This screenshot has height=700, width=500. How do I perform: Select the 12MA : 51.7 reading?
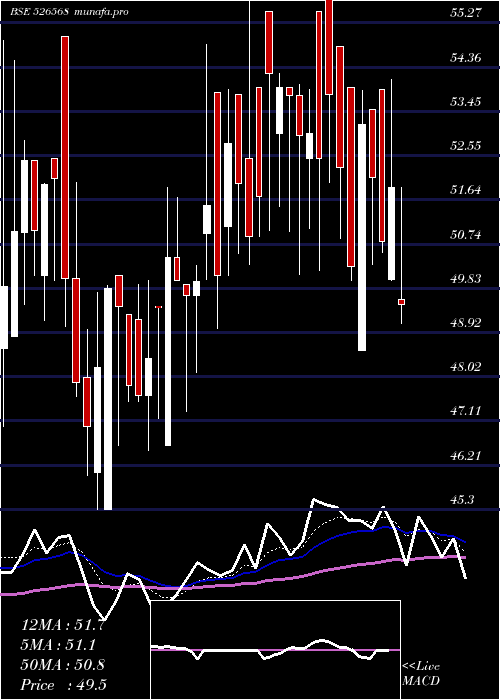(62, 625)
